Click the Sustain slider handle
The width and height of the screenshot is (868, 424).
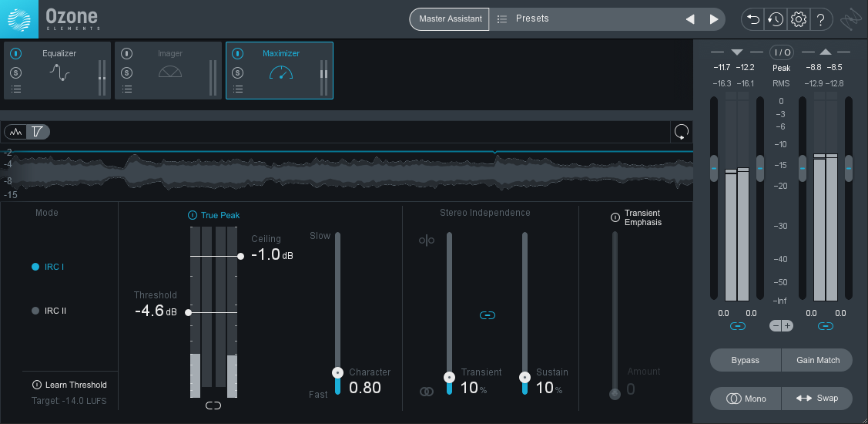524,378
